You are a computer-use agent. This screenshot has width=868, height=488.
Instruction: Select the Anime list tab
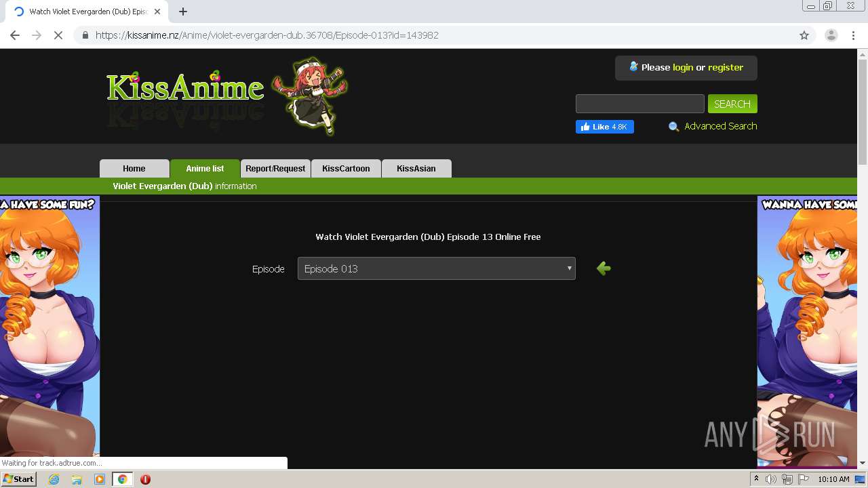coord(205,169)
